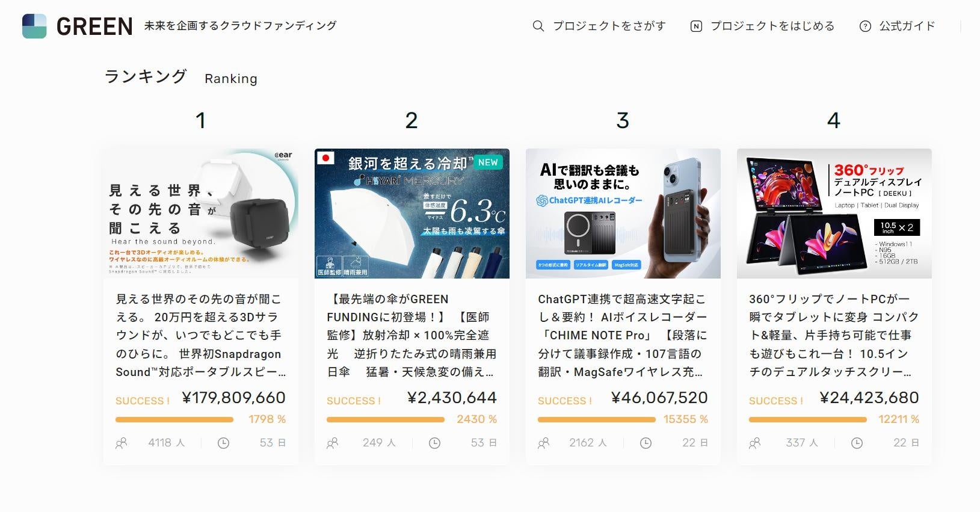Open the 360° flip dual display laptop thumbnail

pyautogui.click(x=834, y=214)
